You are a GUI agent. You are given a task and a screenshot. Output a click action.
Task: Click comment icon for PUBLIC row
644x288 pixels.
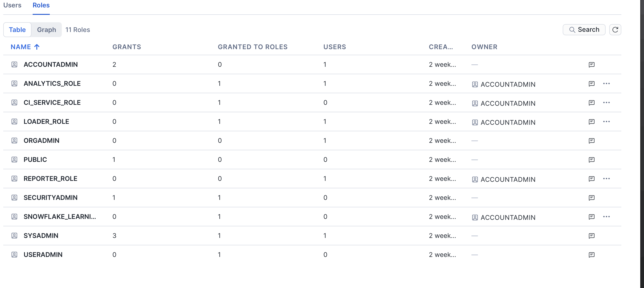[x=591, y=160]
